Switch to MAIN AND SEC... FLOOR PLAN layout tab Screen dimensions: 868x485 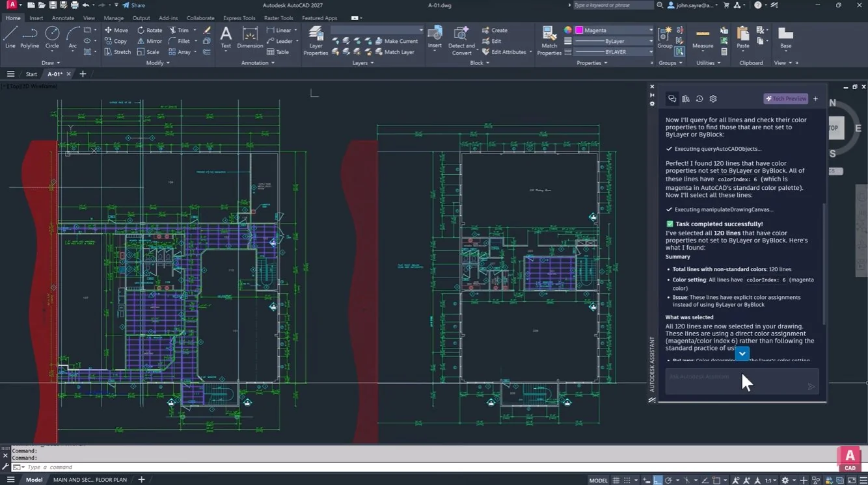point(90,480)
